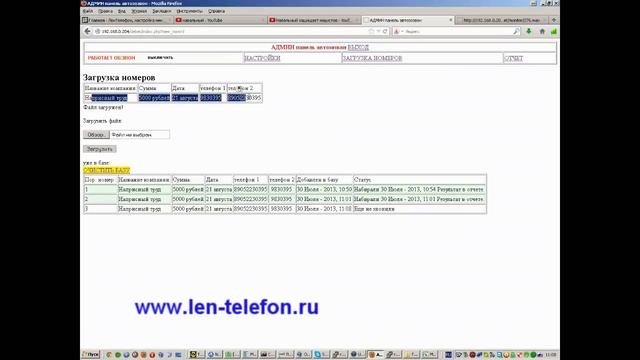Click the 'Статус' column header
This screenshot has height=360, width=640.
pos(420,180)
